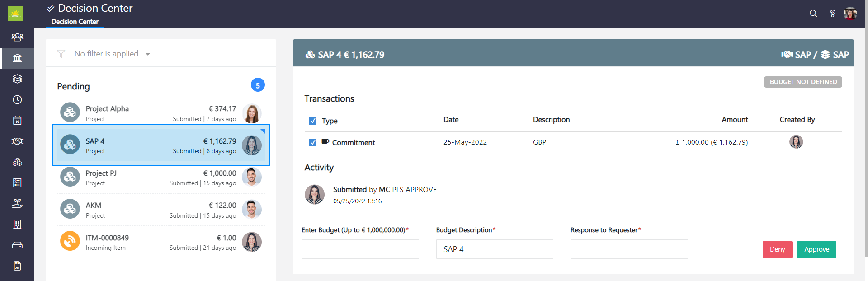
Task: Click the calendar sidebar icon
Action: coord(17,120)
